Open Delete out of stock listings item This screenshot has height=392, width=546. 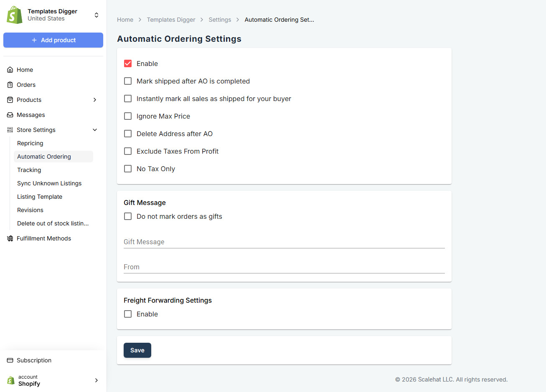tap(53, 223)
